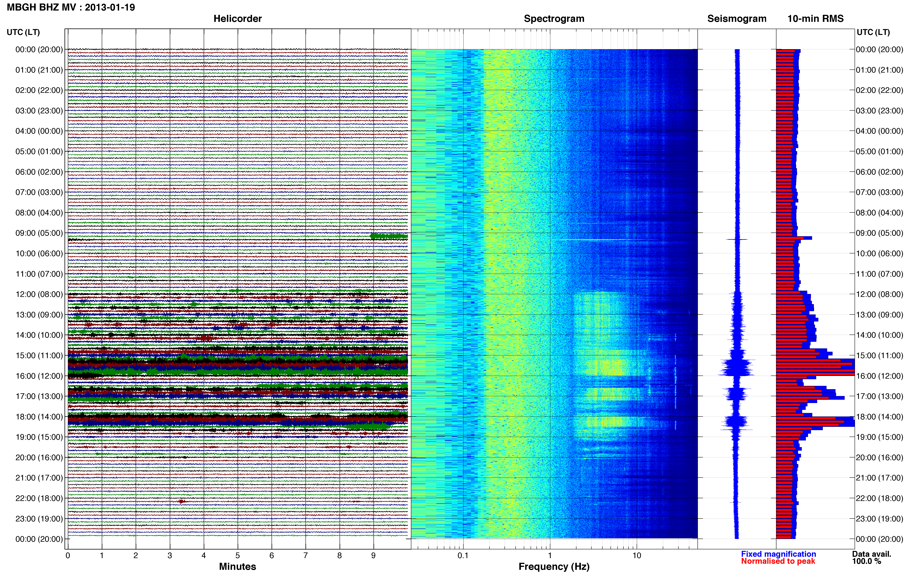The image size is (924, 578).
Task: Select the Helicorder panel heading
Action: (237, 19)
